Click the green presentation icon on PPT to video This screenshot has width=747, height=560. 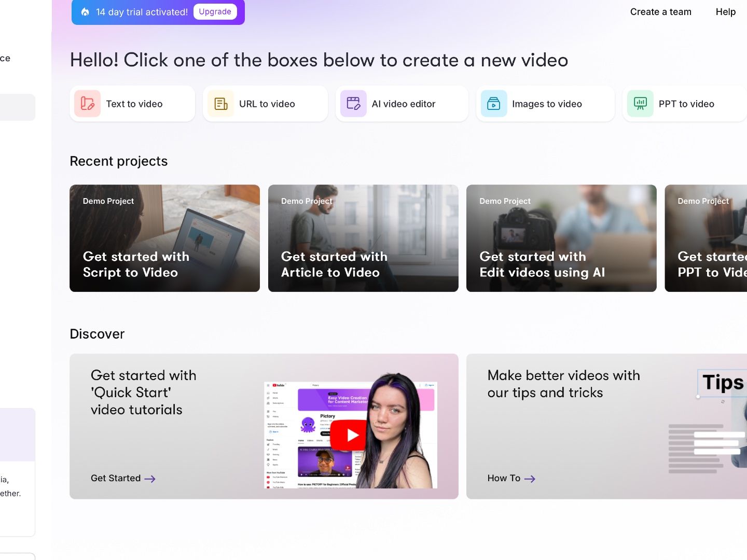pyautogui.click(x=641, y=103)
